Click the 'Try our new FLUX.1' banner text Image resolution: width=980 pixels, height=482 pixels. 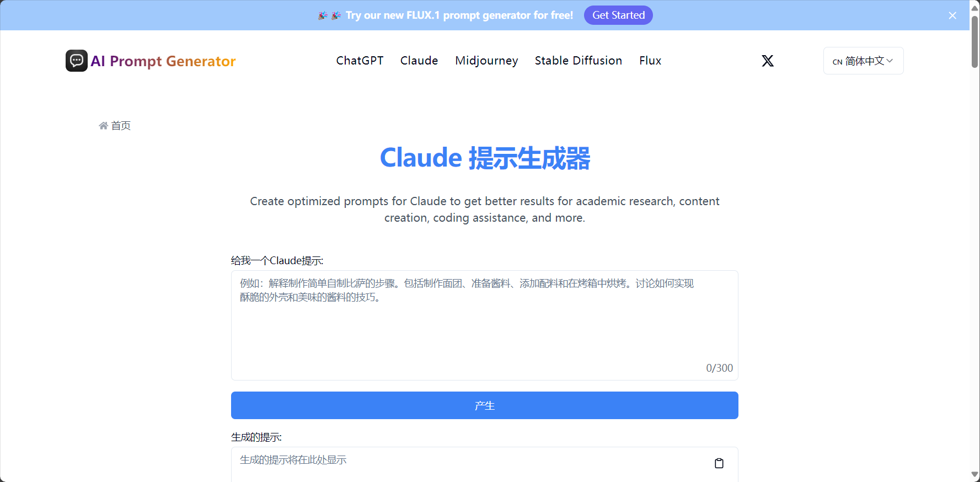pyautogui.click(x=459, y=15)
